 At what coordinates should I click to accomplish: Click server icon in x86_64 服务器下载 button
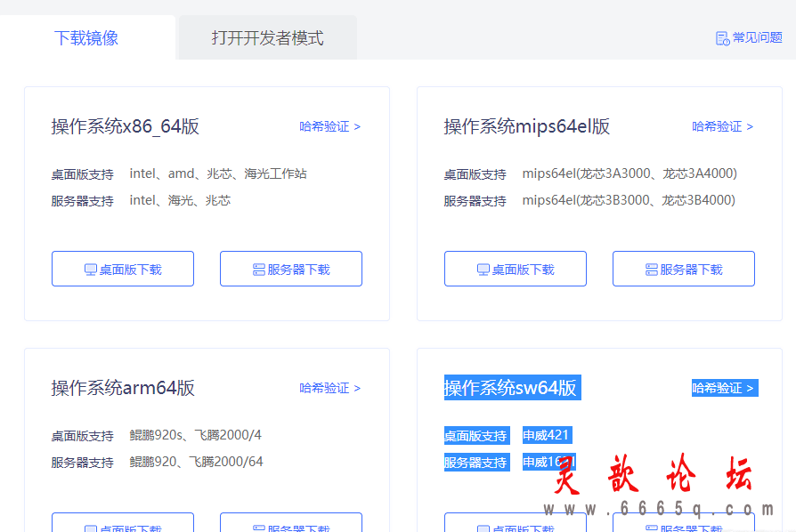point(259,270)
